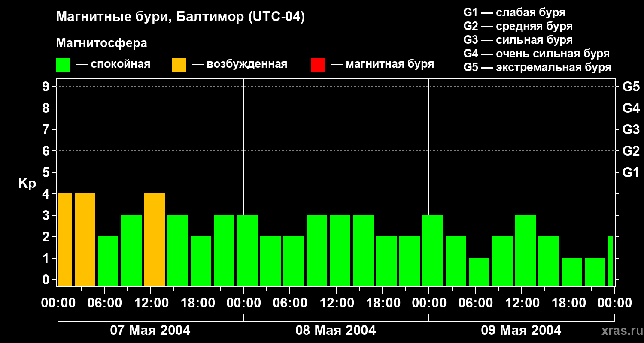Viewport: 644px width, 343px height.
Task: Click legend line 'G4 — очень сильная буря'
Action: pos(536,54)
